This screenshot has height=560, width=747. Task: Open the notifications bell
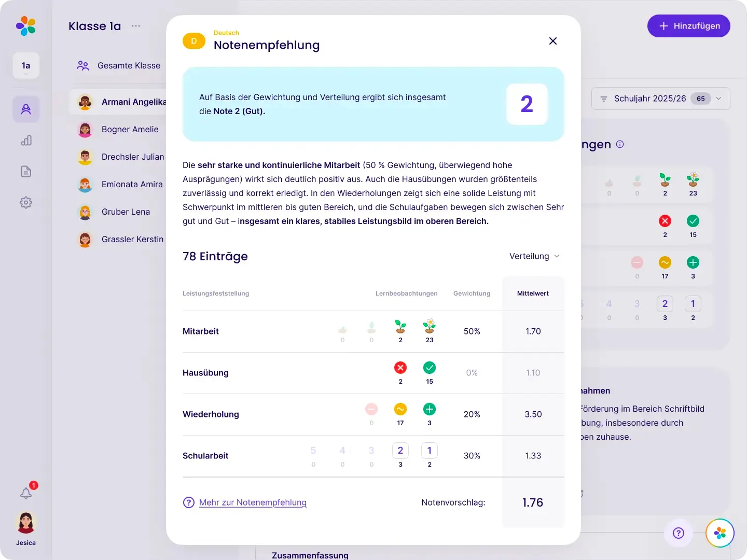26,493
